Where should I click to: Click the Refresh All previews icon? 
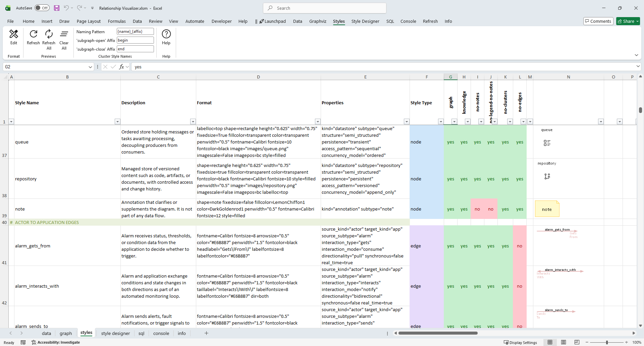click(x=49, y=34)
